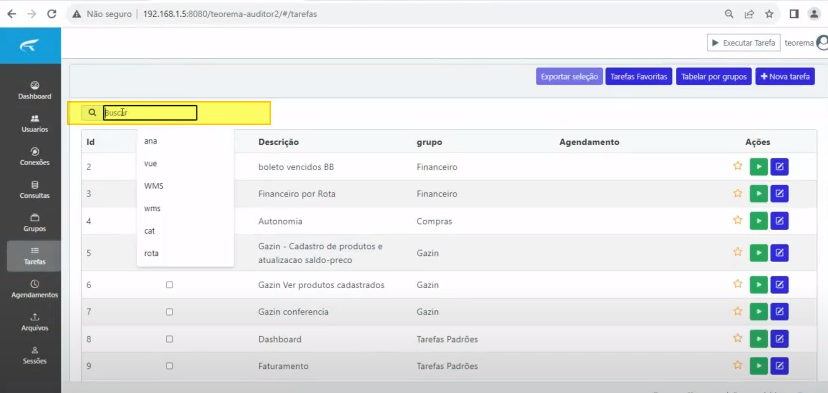
Task: Click the magnifier search icon button
Action: tap(92, 113)
